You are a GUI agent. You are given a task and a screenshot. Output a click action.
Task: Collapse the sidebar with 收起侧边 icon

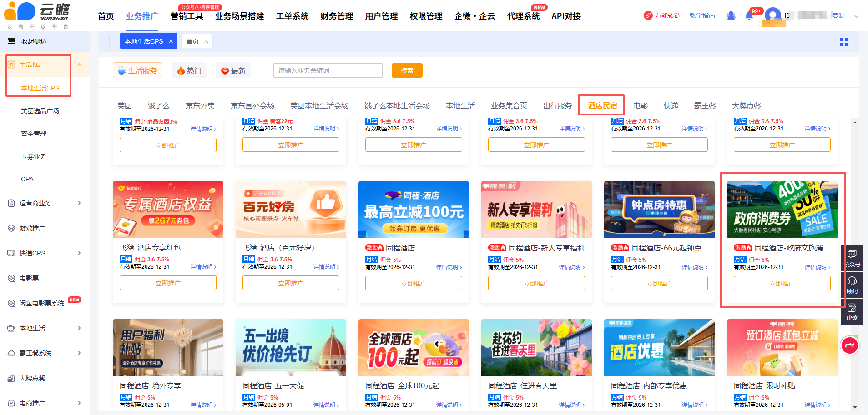(x=11, y=41)
